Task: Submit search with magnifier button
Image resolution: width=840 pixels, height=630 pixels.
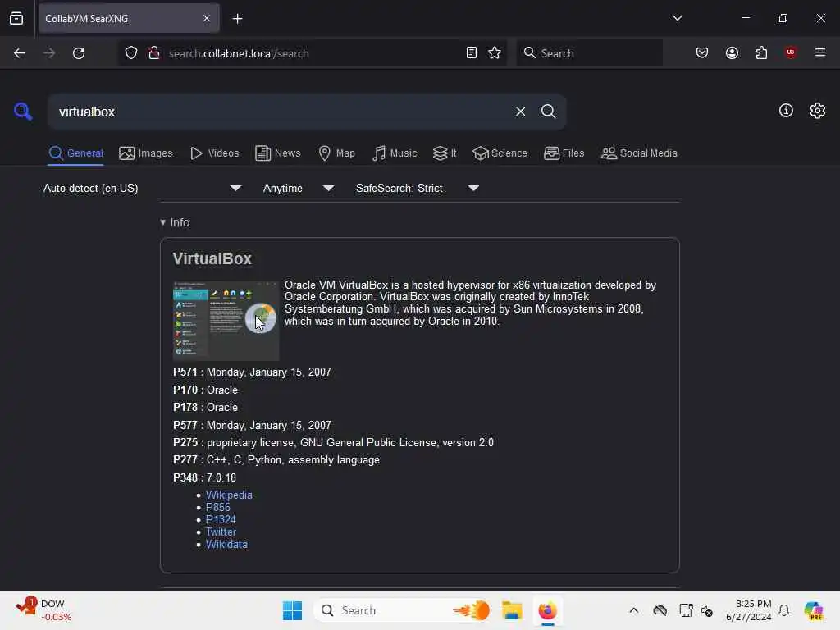Action: pos(548,112)
